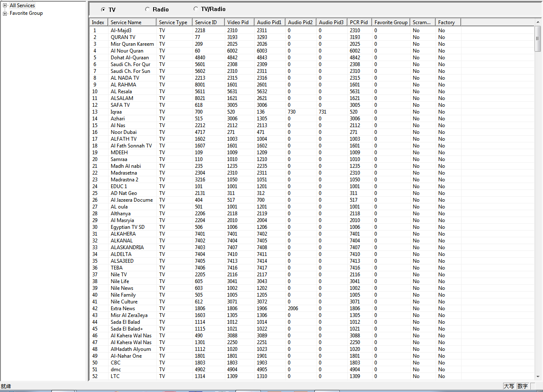This screenshot has width=543, height=392.
Task: Select the Radio radio button
Action: [147, 9]
